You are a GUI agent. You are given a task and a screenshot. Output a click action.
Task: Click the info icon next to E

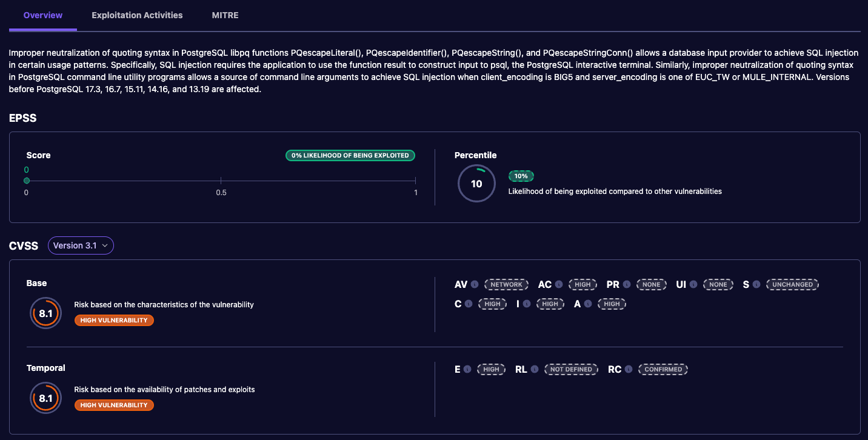(x=467, y=369)
